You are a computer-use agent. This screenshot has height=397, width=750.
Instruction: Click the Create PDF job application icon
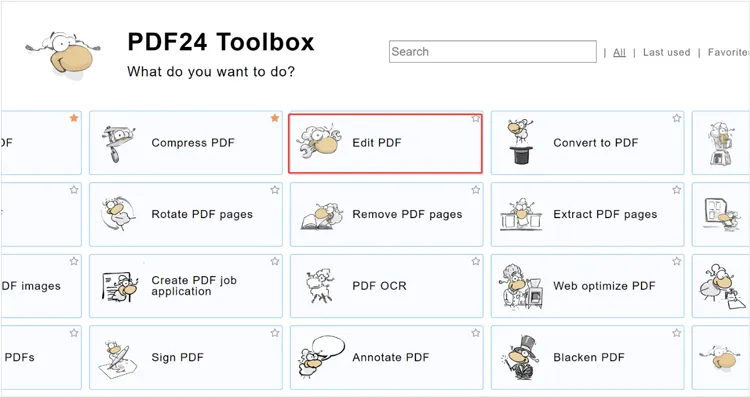120,286
